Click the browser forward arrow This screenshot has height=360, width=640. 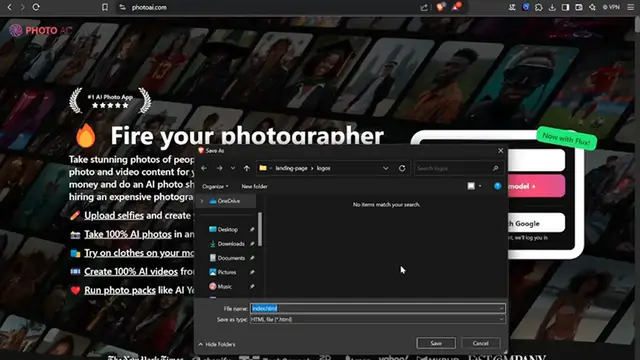pyautogui.click(x=22, y=7)
